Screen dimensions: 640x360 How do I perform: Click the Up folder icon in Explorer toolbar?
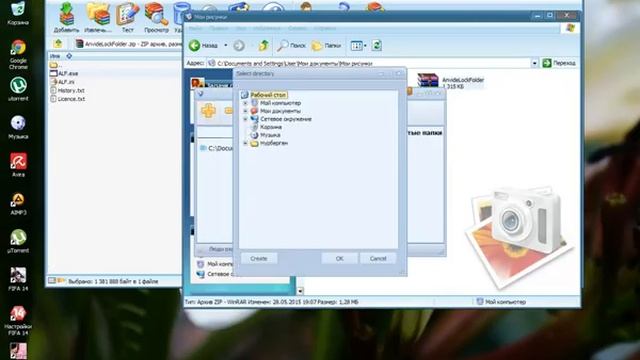coord(264,46)
